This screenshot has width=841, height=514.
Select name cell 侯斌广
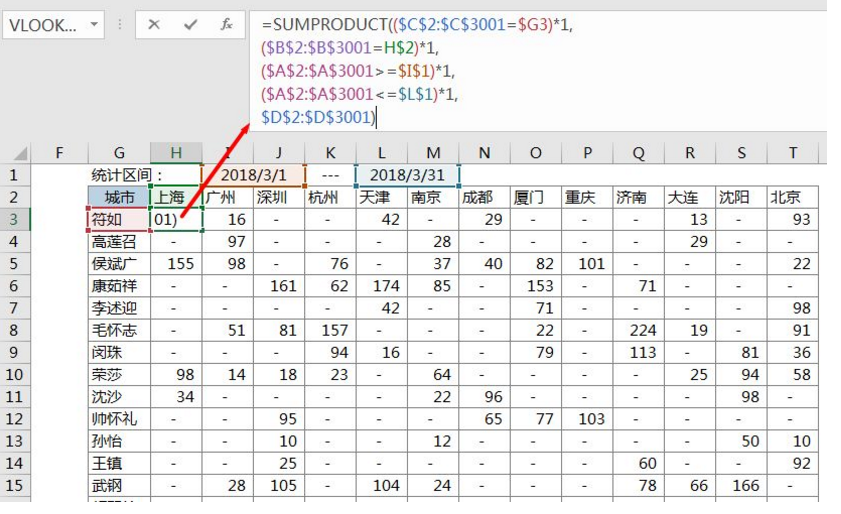pos(119,263)
